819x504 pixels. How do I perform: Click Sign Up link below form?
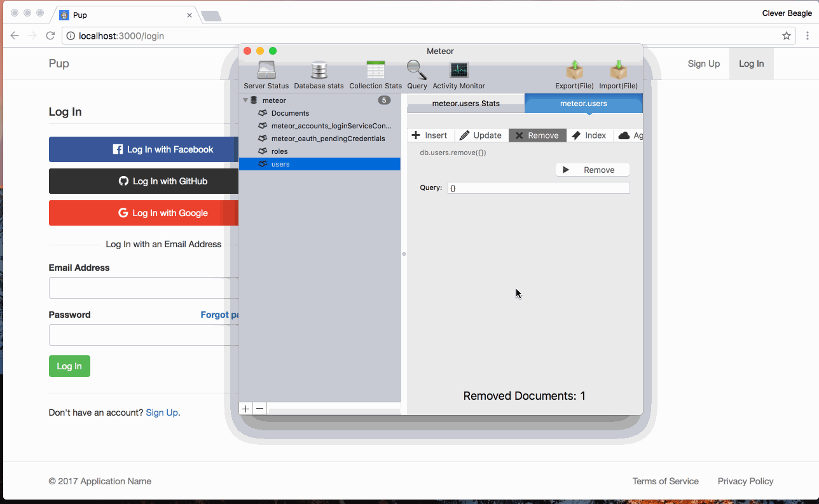(x=162, y=412)
